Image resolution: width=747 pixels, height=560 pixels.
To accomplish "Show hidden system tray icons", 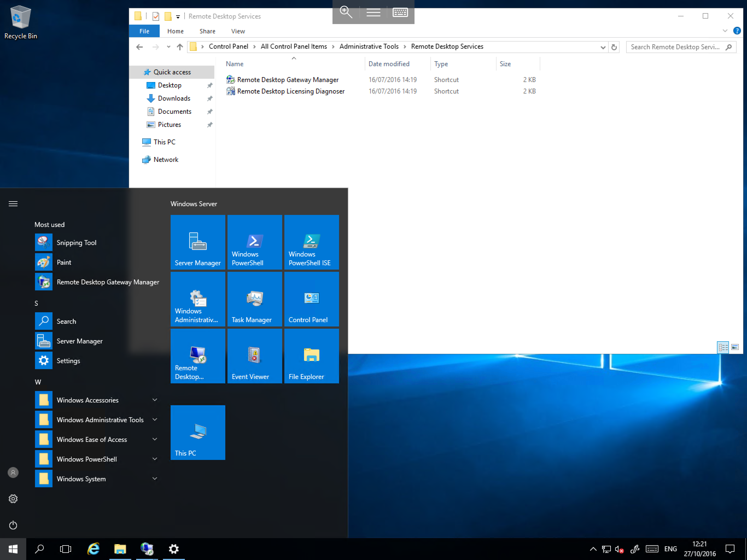I will (593, 549).
